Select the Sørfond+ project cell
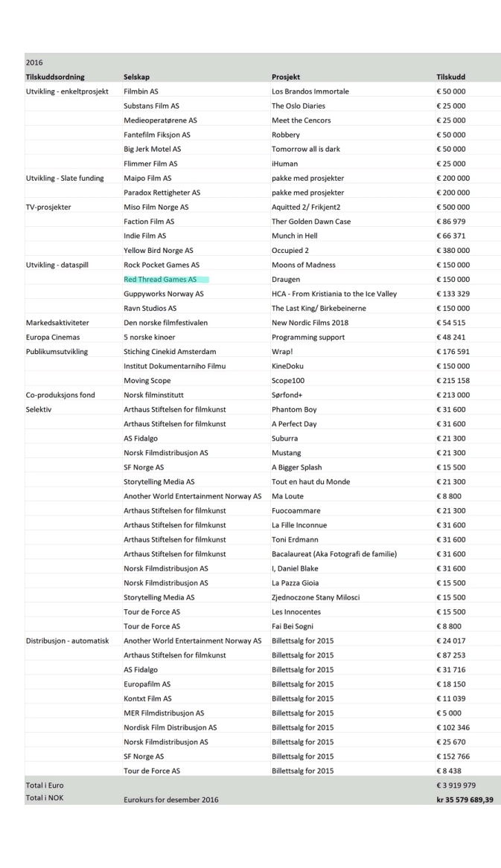Image resolution: width=501 pixels, height=868 pixels. [287, 395]
